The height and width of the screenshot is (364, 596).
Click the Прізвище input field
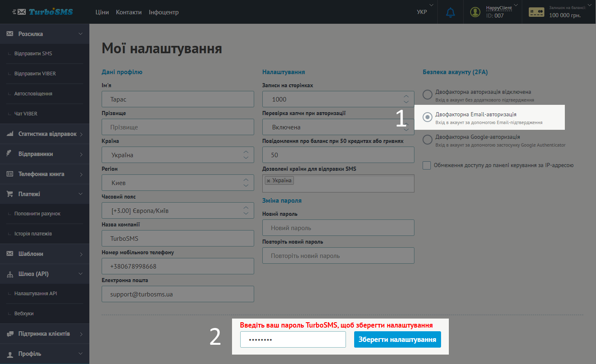pos(178,127)
